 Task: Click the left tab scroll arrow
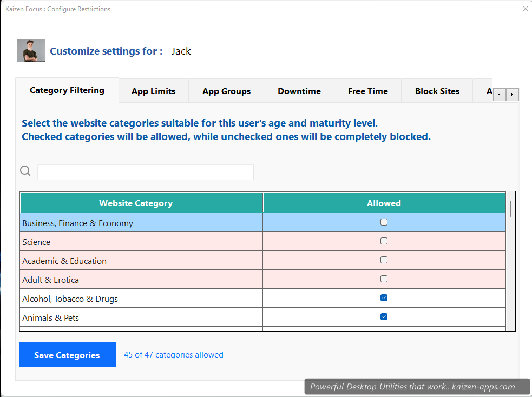point(499,94)
